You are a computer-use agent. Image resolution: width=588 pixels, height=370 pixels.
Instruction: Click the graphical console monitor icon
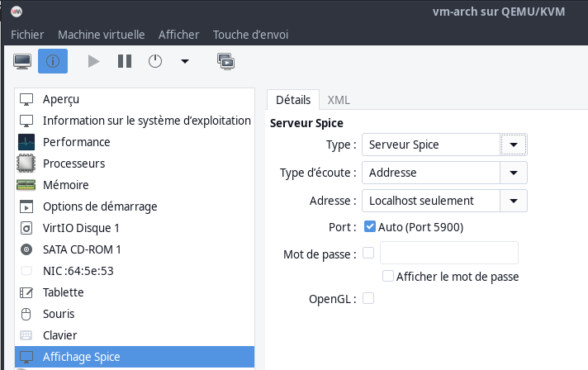pos(22,61)
